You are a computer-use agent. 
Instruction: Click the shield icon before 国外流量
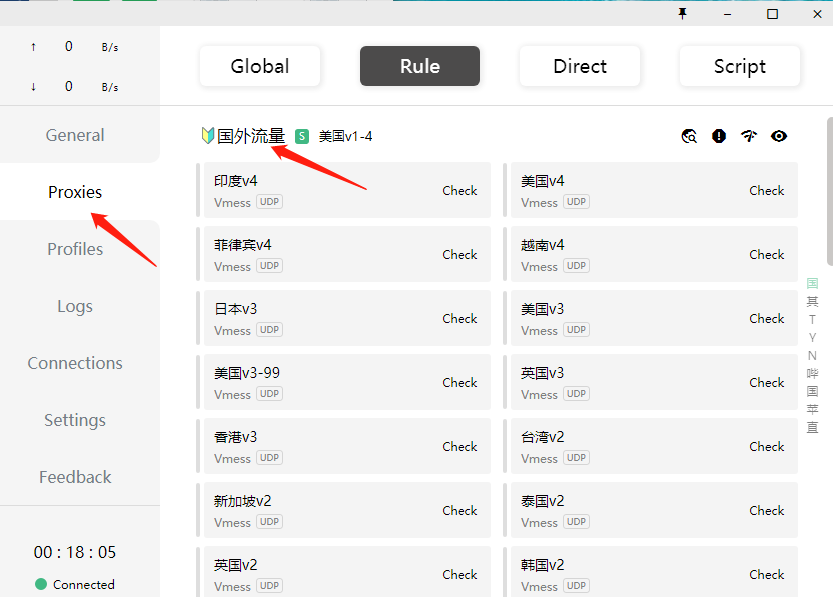(x=207, y=136)
